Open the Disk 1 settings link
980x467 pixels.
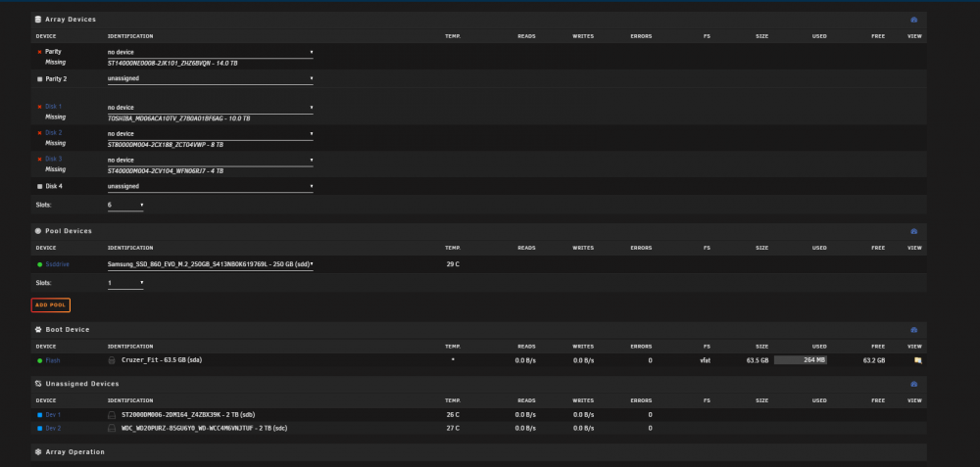click(54, 107)
